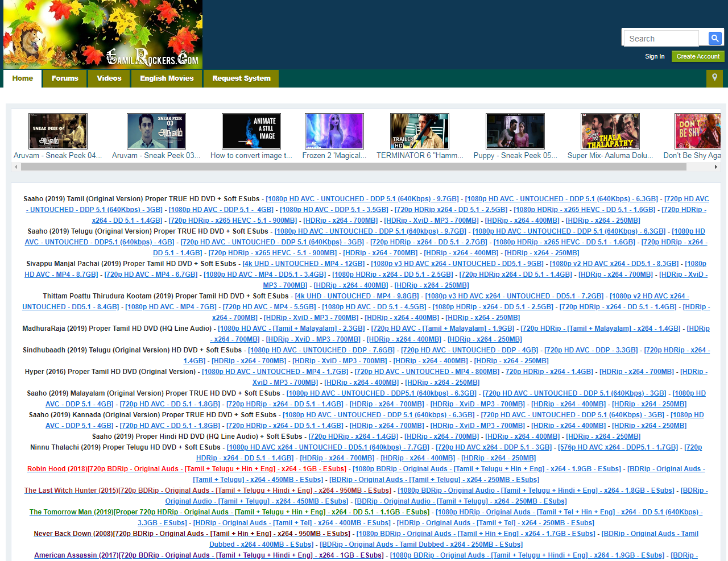Open Saaho Hindi HDRip x264 250MB link
728x561 pixels.
pyautogui.click(x=603, y=437)
